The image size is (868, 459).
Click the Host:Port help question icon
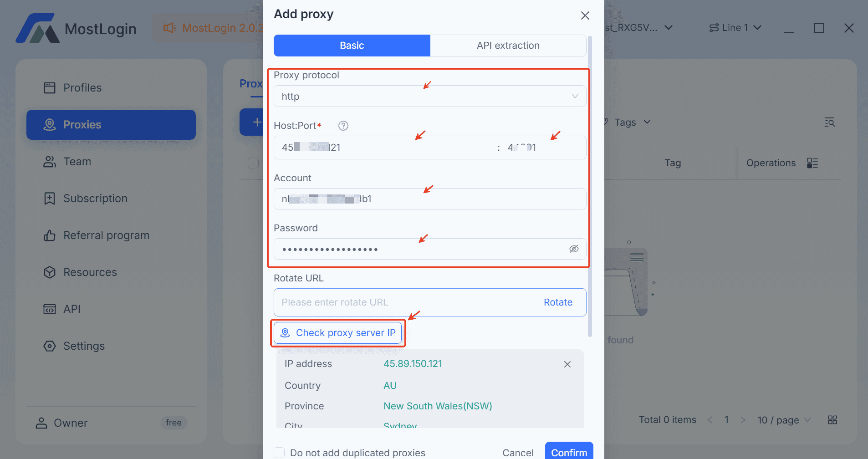(x=343, y=126)
